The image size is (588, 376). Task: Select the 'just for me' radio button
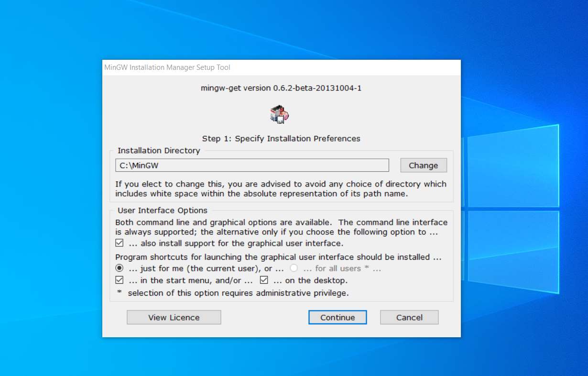120,268
